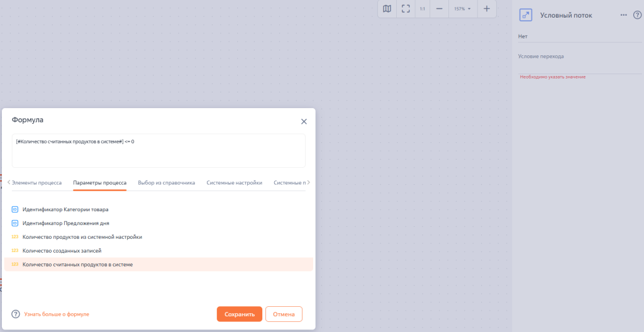Open the Выбор из справочника tab
Image resolution: width=644 pixels, height=332 pixels.
click(x=166, y=183)
